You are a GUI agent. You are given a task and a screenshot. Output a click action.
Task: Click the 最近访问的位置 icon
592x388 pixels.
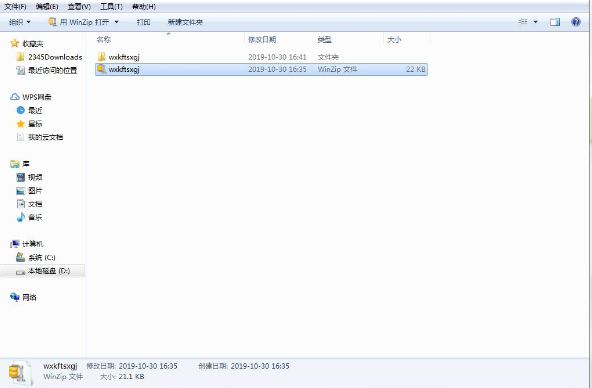[x=21, y=70]
